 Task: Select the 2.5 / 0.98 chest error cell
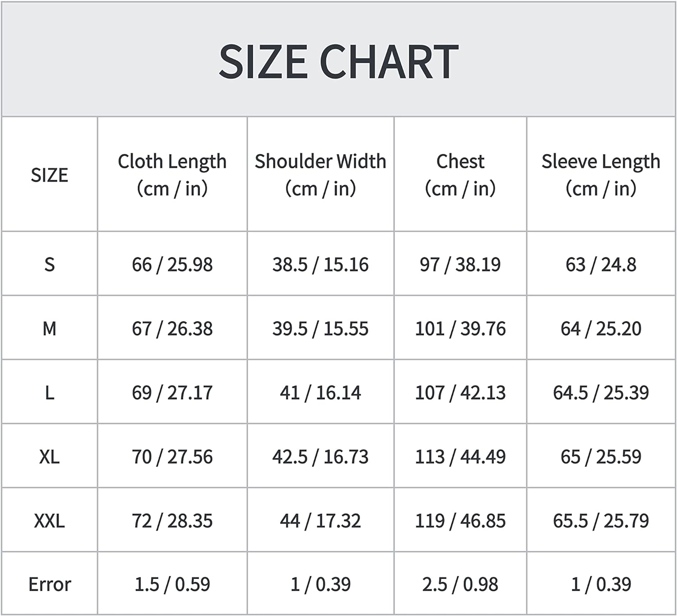click(460, 584)
